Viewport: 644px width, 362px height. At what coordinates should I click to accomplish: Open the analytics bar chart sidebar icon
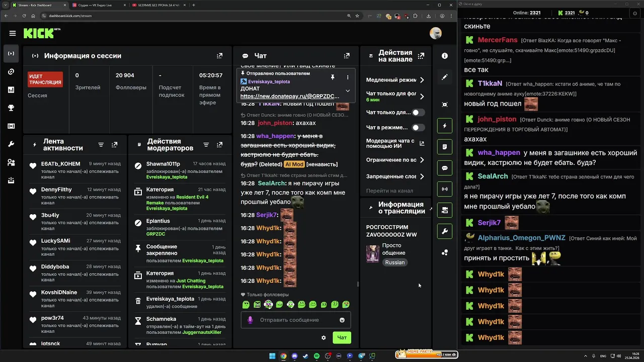tap(11, 90)
